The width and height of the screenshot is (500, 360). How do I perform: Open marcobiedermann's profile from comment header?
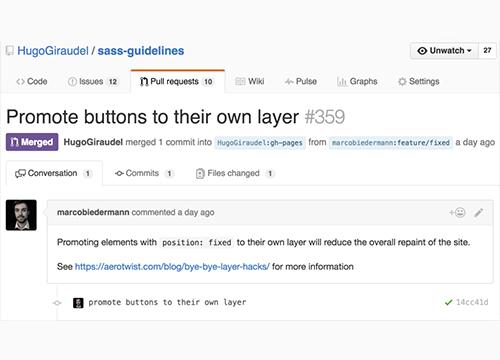pyautogui.click(x=93, y=212)
